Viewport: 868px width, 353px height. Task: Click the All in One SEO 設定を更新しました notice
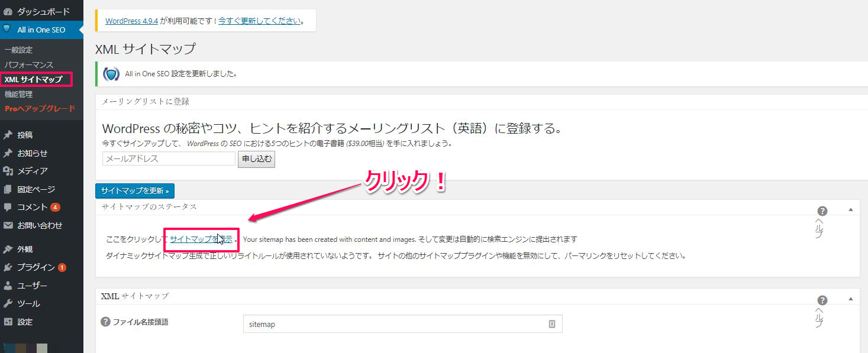(x=181, y=75)
